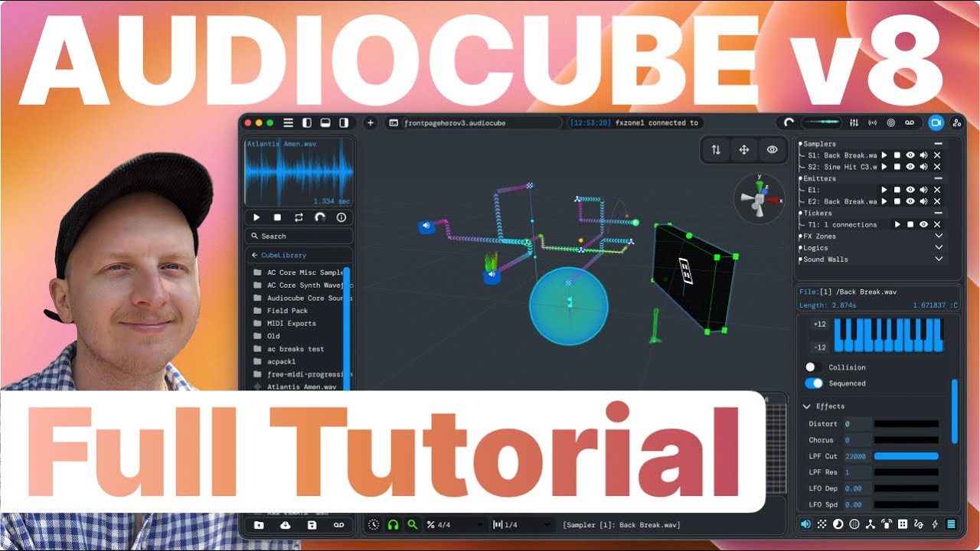Click the blue video camera button
Viewport: 980px width, 551px height.
(936, 122)
